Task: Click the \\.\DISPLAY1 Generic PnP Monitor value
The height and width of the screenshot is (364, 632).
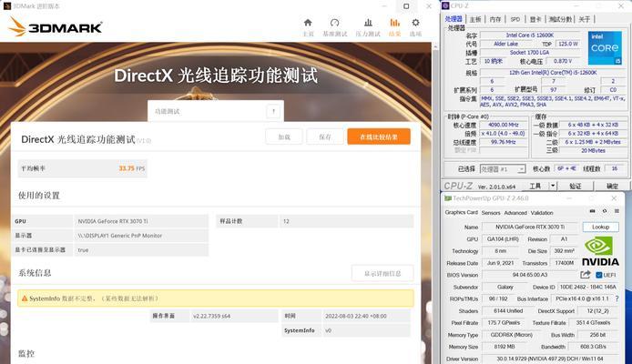Action: [141, 236]
